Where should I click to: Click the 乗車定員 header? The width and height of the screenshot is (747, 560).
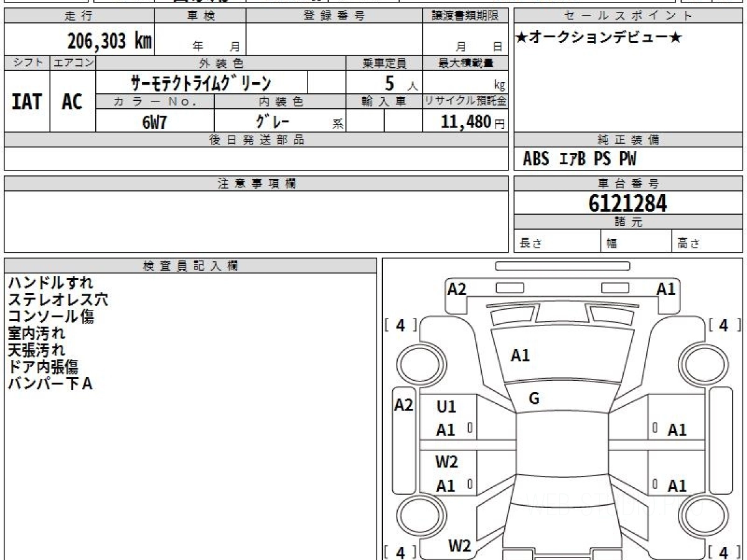tap(384, 63)
